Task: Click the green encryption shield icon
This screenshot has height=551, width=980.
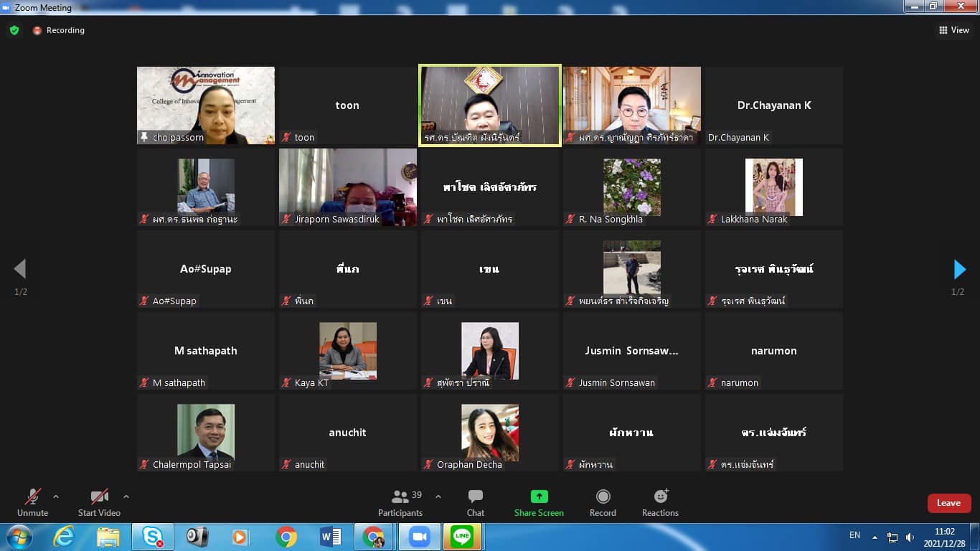Action: click(x=14, y=30)
